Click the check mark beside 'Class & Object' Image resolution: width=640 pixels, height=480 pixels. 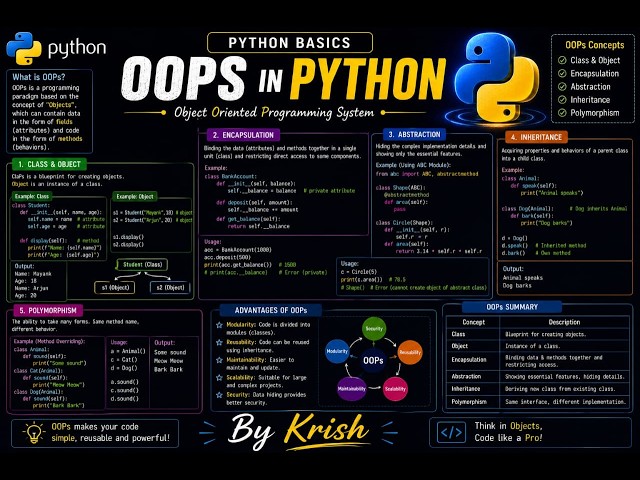click(x=562, y=60)
